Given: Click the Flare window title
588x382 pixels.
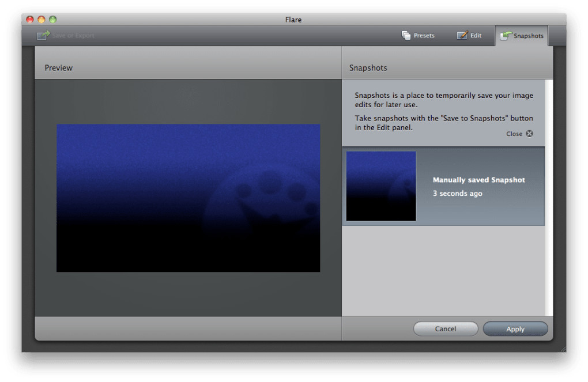Looking at the screenshot, I should point(293,20).
